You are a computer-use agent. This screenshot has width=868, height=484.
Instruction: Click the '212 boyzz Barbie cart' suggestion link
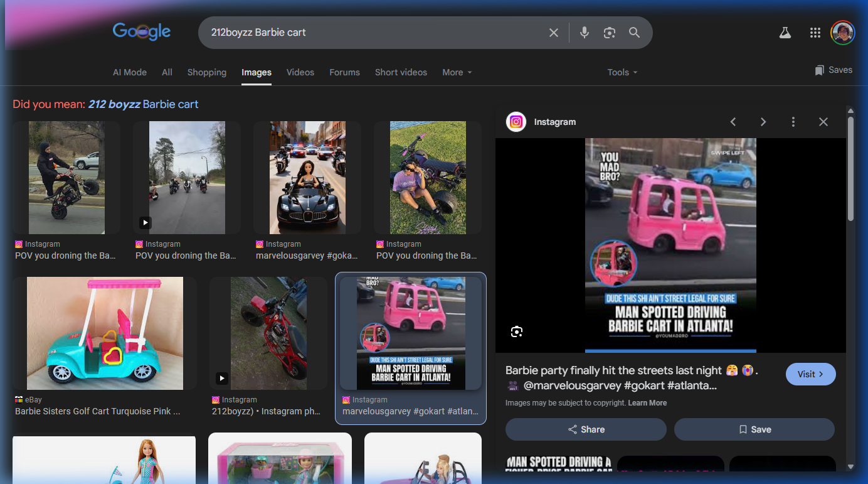[143, 104]
